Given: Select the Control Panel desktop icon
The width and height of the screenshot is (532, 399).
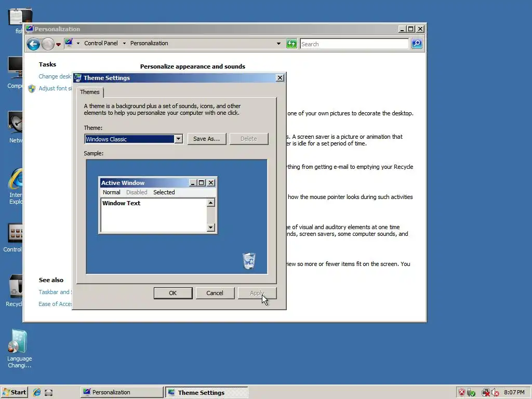Looking at the screenshot, I should [13, 238].
